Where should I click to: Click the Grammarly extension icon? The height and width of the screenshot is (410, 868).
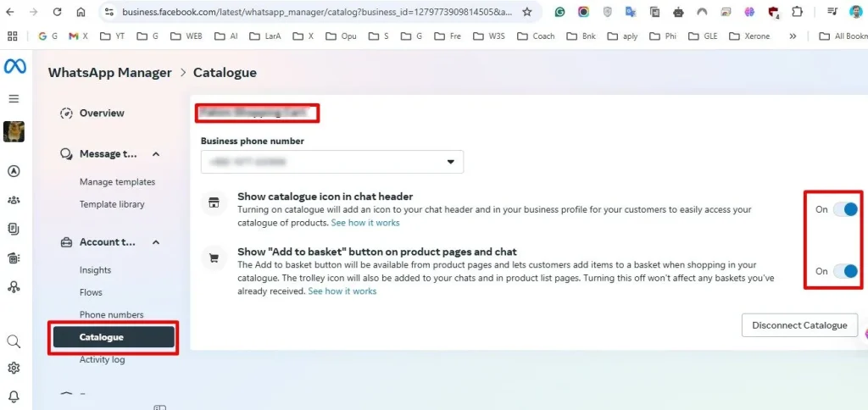click(559, 12)
